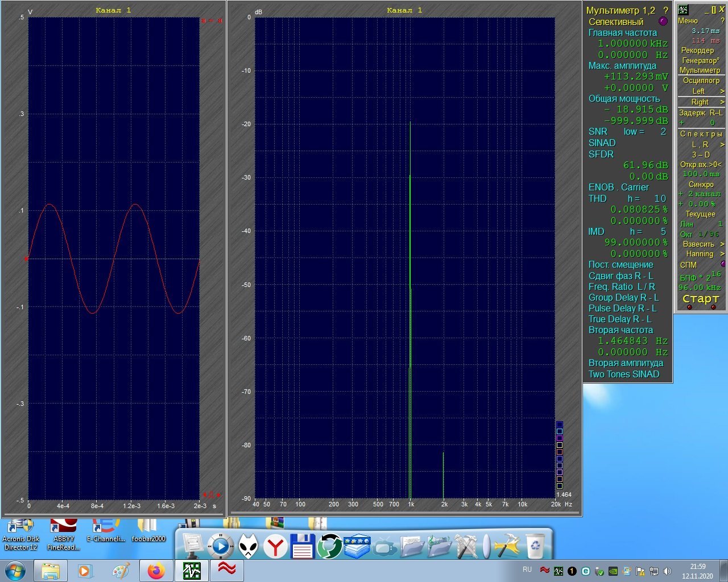Viewport: 728px width, 582px height.
Task: Click the blue play button dock icon
Action: tap(220, 547)
